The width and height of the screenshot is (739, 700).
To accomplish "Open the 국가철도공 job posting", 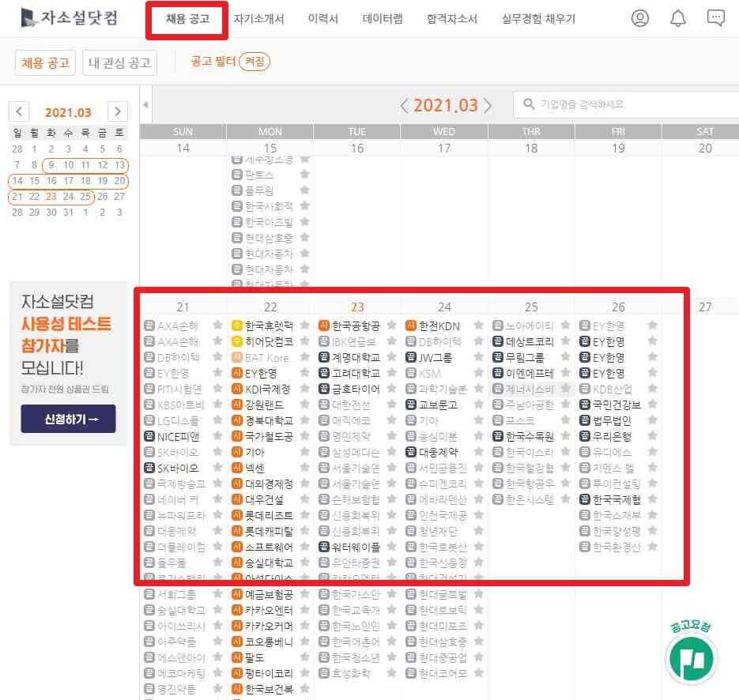I will [269, 436].
